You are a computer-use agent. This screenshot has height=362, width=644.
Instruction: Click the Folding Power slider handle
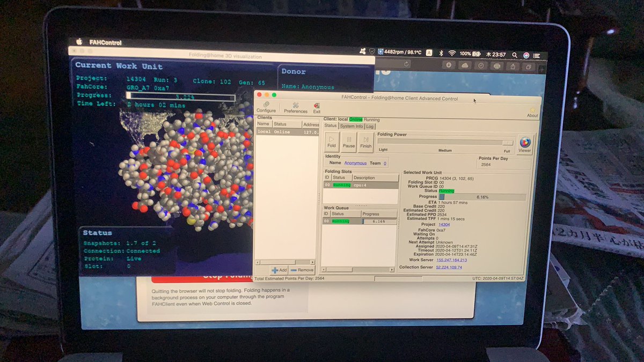tap(507, 143)
